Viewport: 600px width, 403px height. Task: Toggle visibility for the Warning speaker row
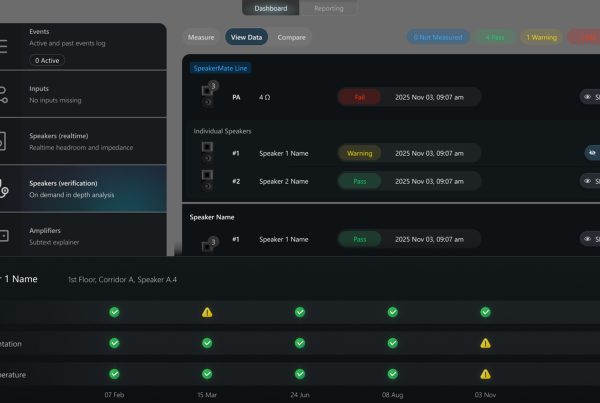coord(592,153)
